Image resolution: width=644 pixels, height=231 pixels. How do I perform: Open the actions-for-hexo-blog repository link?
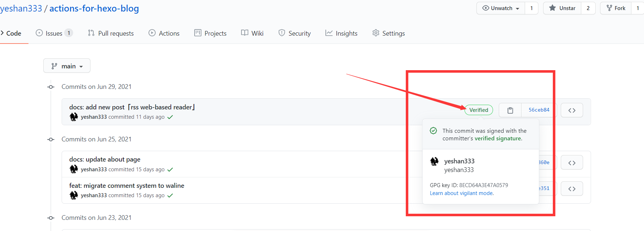(x=94, y=8)
